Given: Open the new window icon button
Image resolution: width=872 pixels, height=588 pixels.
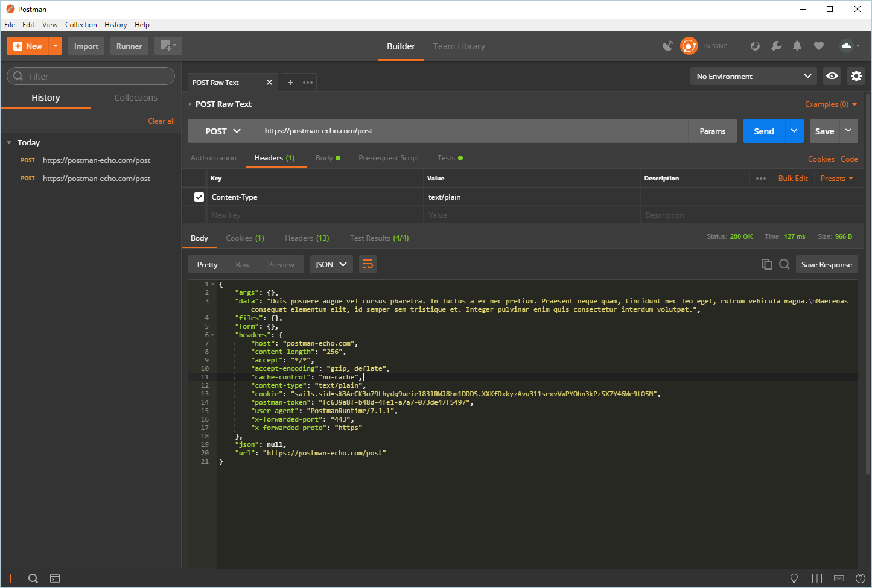Looking at the screenshot, I should click(168, 46).
